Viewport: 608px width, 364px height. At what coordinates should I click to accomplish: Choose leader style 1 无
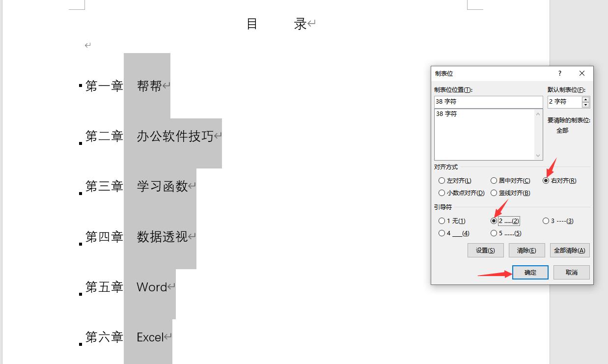pyautogui.click(x=442, y=221)
